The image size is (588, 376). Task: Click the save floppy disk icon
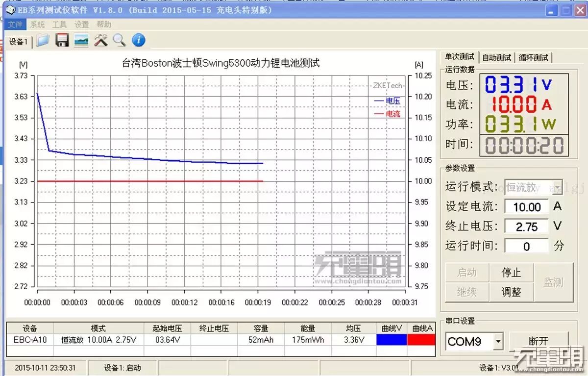point(62,40)
